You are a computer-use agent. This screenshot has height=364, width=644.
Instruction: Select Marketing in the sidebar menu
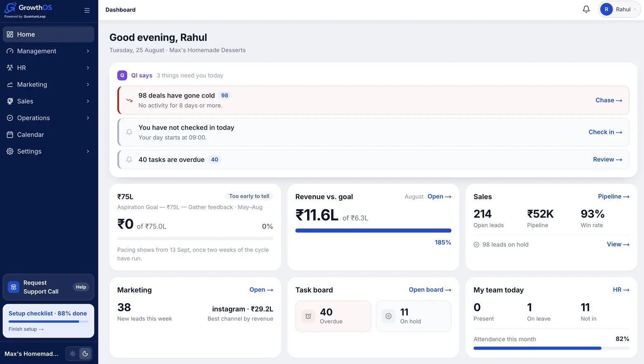coord(48,85)
